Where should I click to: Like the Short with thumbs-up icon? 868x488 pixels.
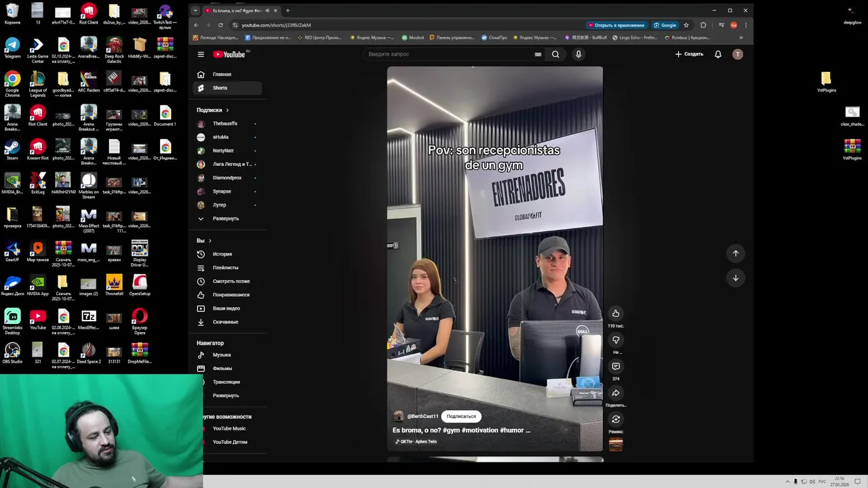tap(616, 313)
